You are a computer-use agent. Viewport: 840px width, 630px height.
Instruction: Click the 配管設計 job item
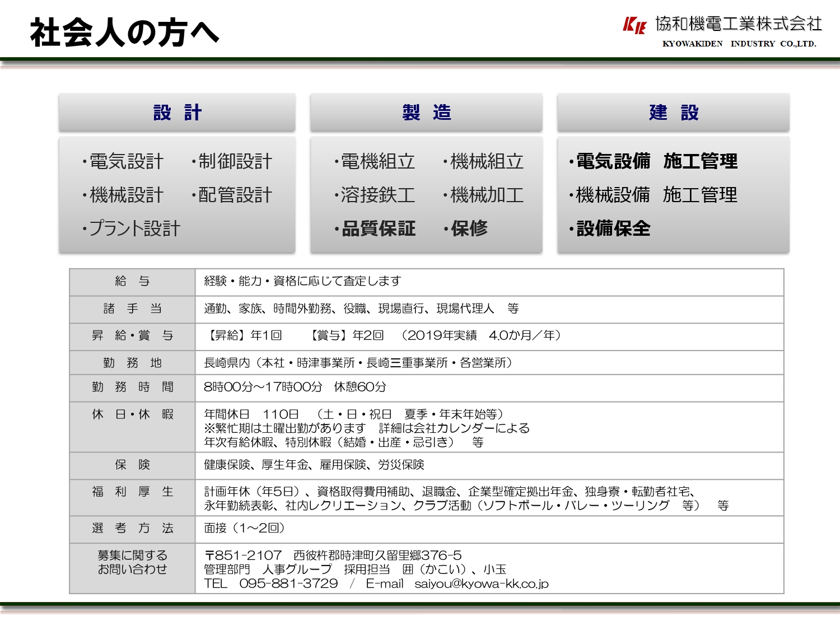232,195
